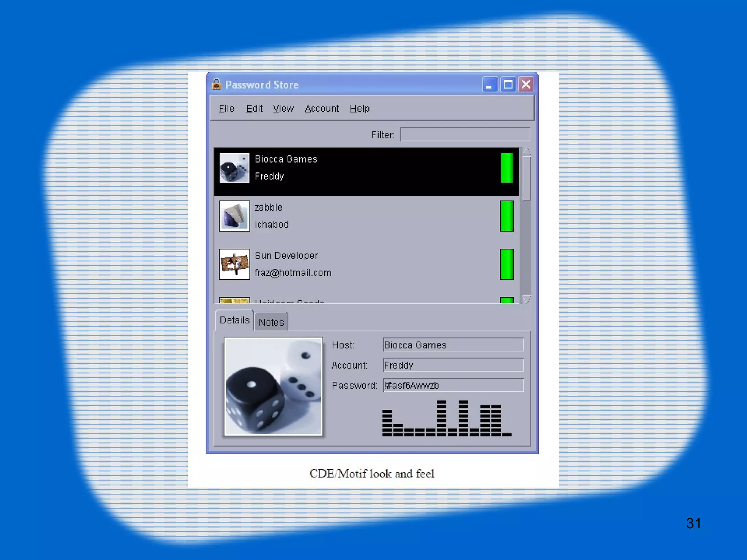
Task: Open the View menu
Action: pyautogui.click(x=283, y=109)
